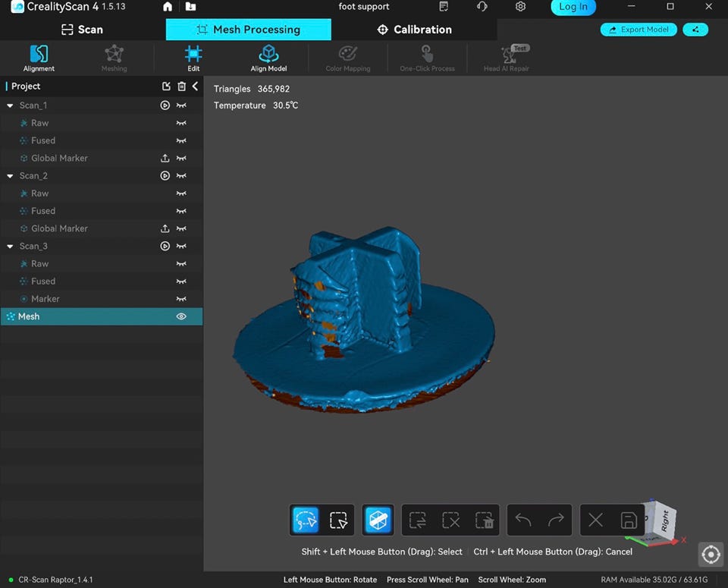Viewport: 728px width, 588px height.
Task: Reset view with the target icon
Action: tap(711, 555)
